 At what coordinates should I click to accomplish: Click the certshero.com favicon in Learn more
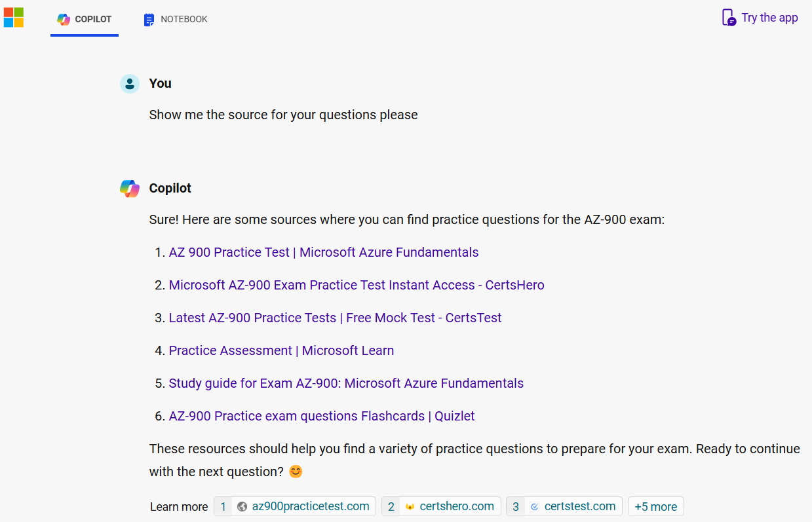410,506
